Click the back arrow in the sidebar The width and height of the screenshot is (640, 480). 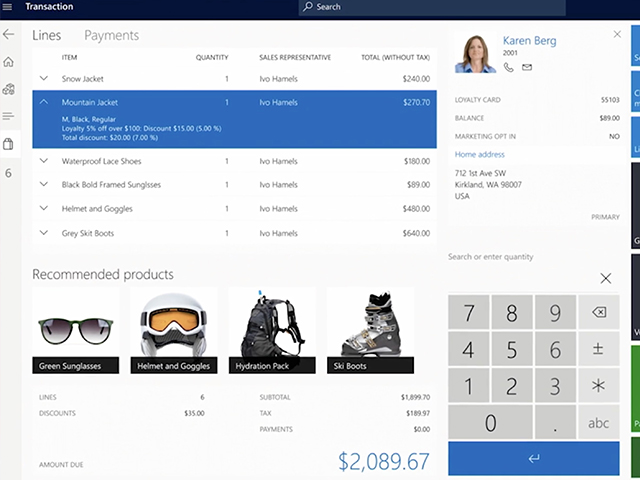9,35
